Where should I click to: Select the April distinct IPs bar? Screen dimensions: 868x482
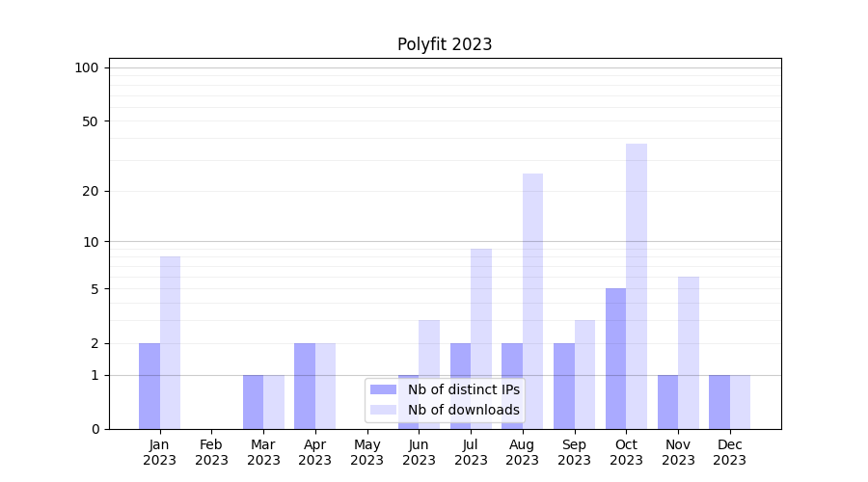click(305, 386)
